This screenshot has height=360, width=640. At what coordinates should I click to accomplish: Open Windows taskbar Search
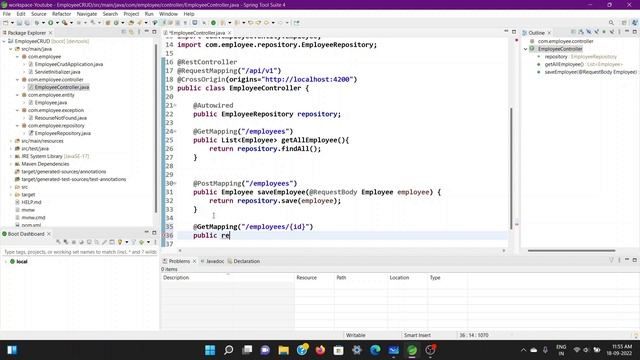[x=229, y=350]
